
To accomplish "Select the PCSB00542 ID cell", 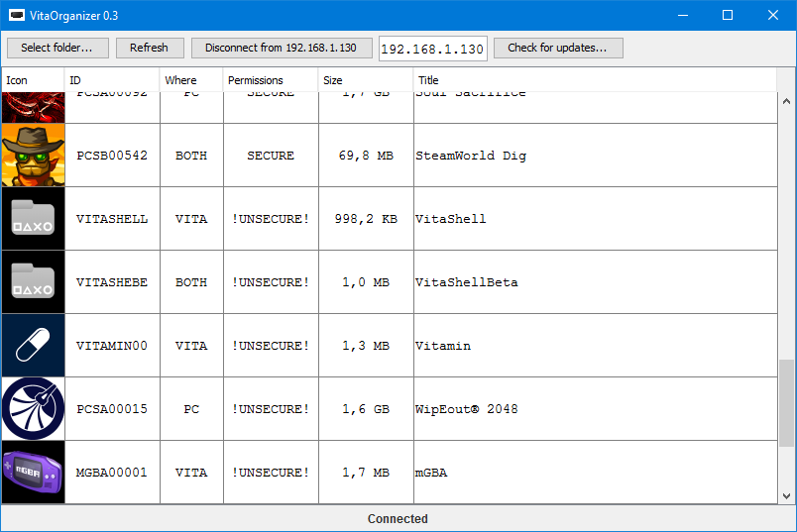I will pyautogui.click(x=112, y=155).
